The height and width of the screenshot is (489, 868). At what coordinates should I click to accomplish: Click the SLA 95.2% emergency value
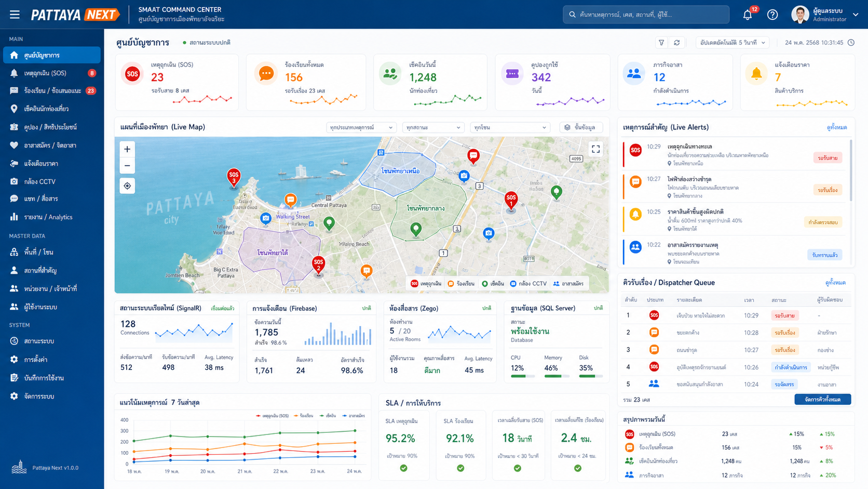click(x=400, y=439)
